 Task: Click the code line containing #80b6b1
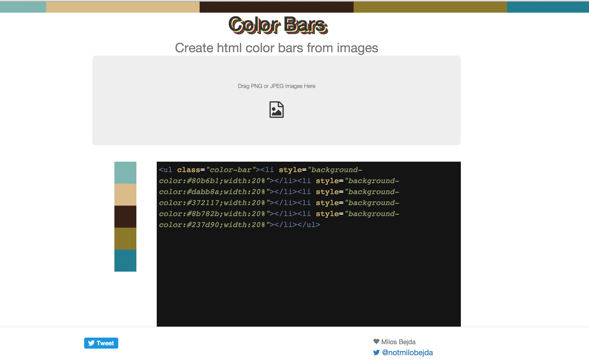pos(279,181)
